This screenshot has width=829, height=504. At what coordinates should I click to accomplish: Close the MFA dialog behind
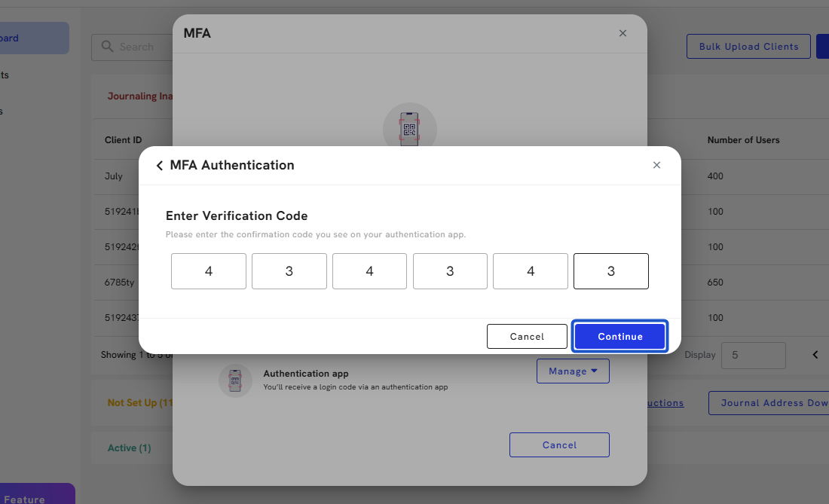[x=623, y=33]
